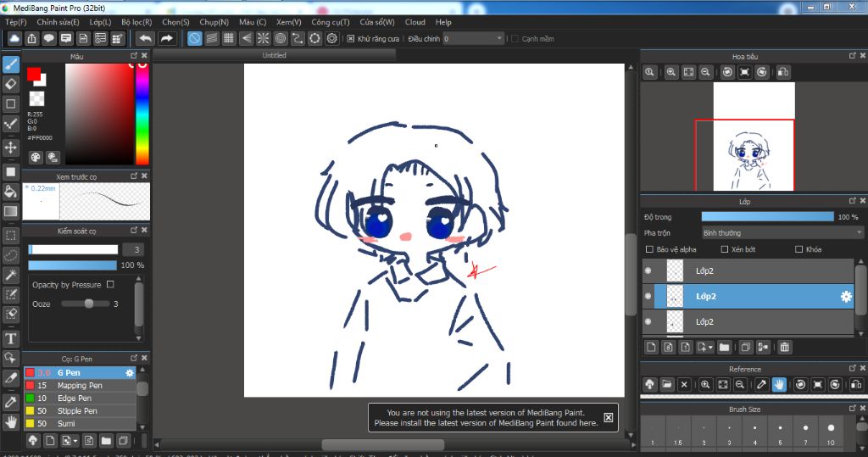The image size is (868, 457).
Task: Open the Cloud menu
Action: [415, 22]
